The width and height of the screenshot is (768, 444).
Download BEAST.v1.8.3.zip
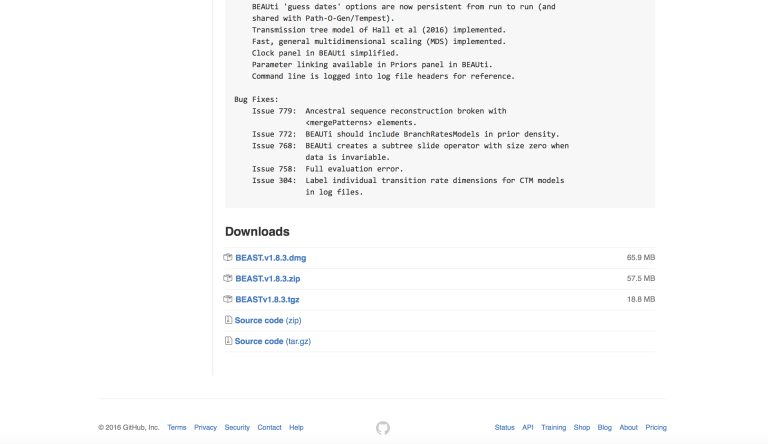tap(267, 278)
